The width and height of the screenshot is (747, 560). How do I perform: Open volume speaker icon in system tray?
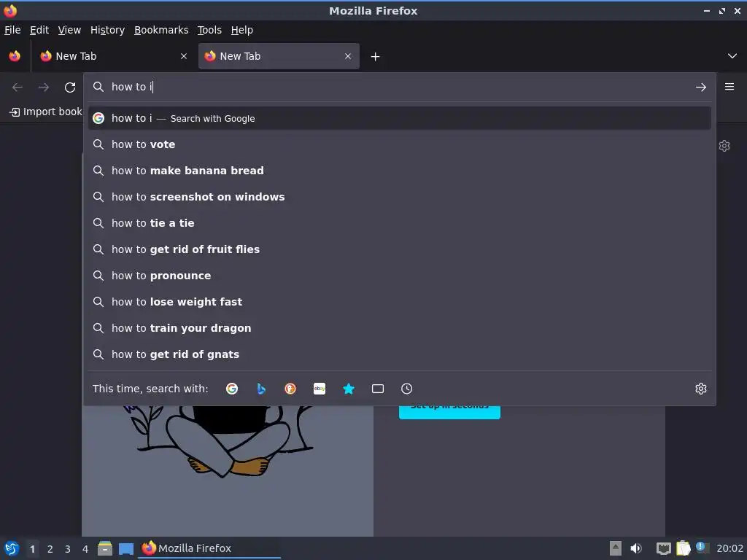[x=636, y=548]
